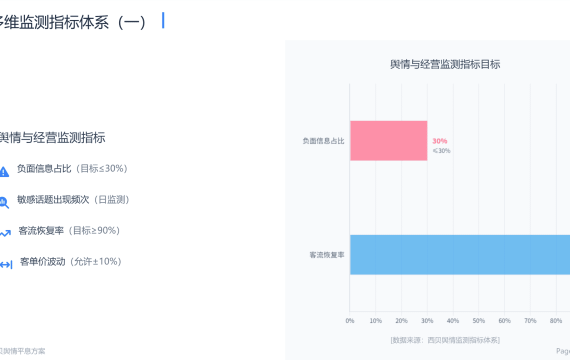Click the horizontal range icon beside 客单价波动

click(x=6, y=265)
